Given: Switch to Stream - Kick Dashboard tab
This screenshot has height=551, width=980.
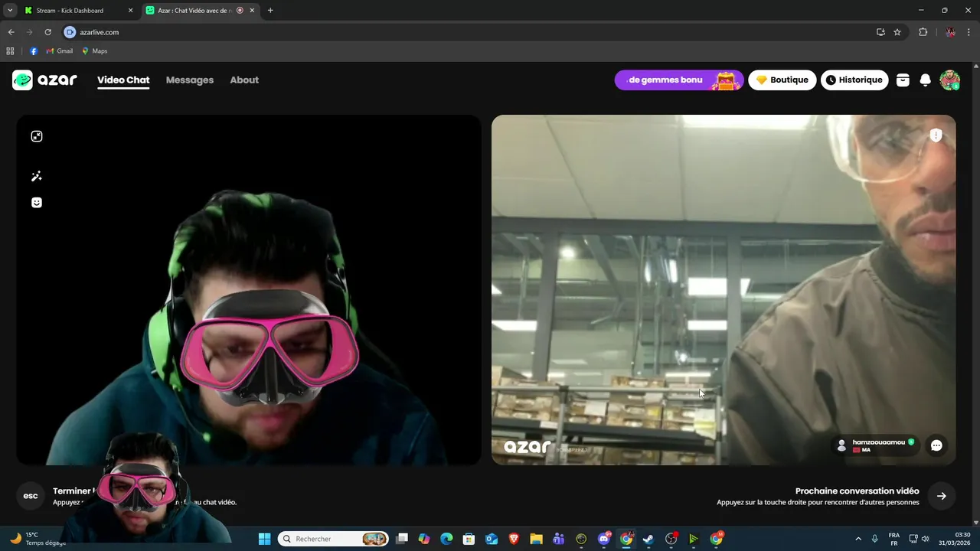Looking at the screenshot, I should pos(70,11).
